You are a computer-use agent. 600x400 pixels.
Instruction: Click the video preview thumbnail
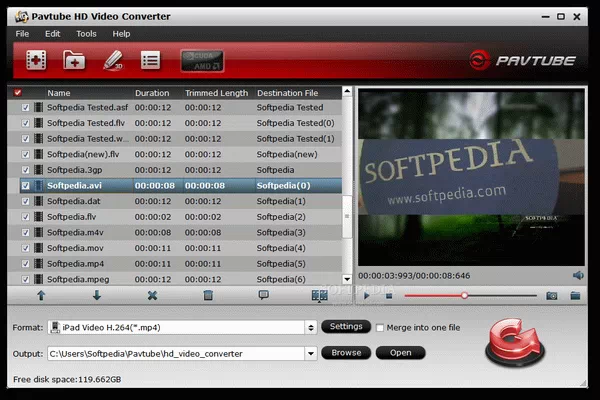coord(471,177)
